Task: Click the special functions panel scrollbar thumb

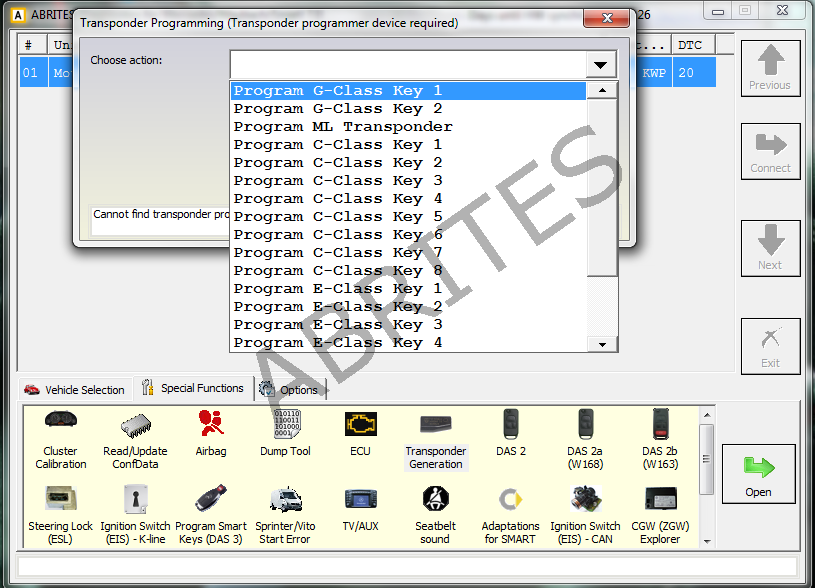Action: 707,459
